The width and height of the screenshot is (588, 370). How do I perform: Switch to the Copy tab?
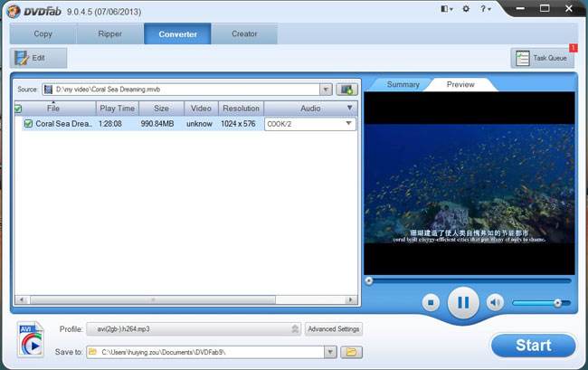click(x=43, y=33)
